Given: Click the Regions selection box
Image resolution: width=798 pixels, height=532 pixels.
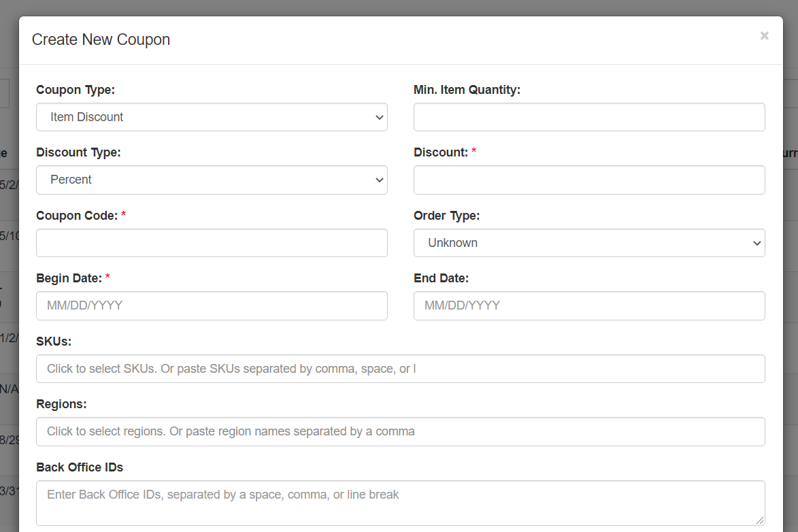Looking at the screenshot, I should pyautogui.click(x=401, y=432).
